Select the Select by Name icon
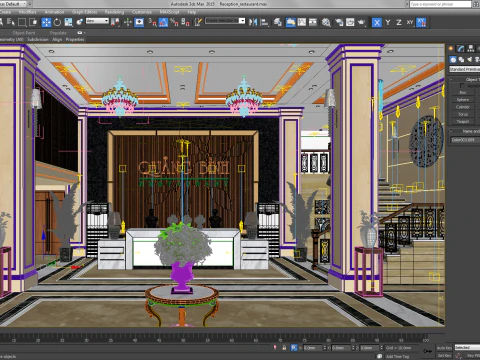 click(x=11, y=22)
